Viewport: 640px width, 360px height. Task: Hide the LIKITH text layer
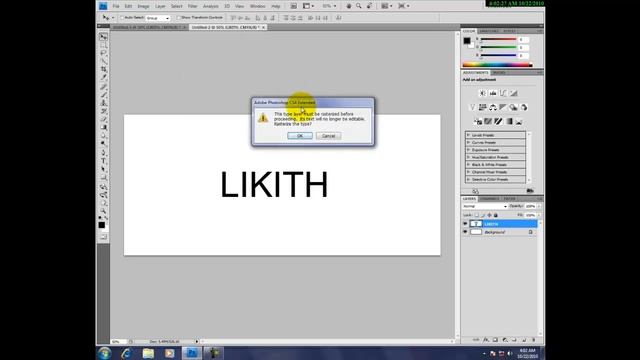(465, 224)
